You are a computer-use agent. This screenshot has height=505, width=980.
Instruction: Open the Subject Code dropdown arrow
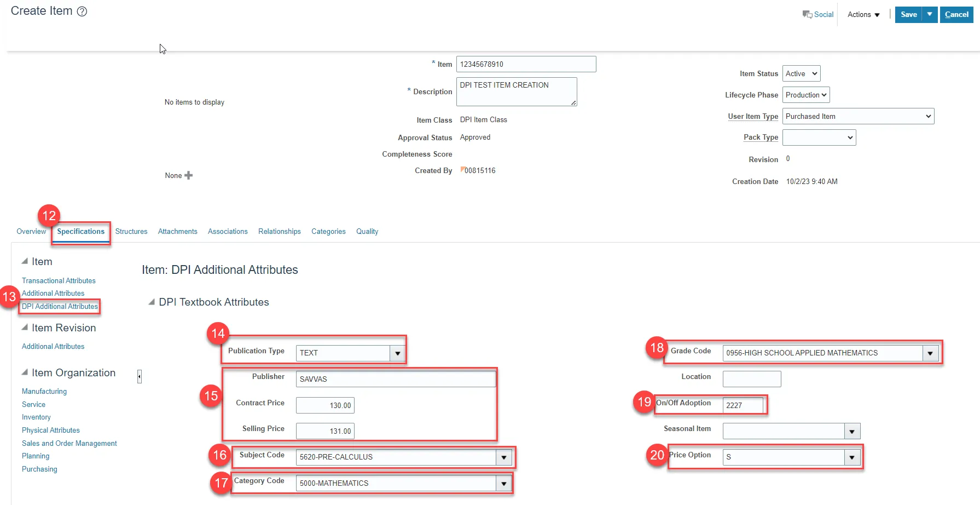[x=504, y=457]
